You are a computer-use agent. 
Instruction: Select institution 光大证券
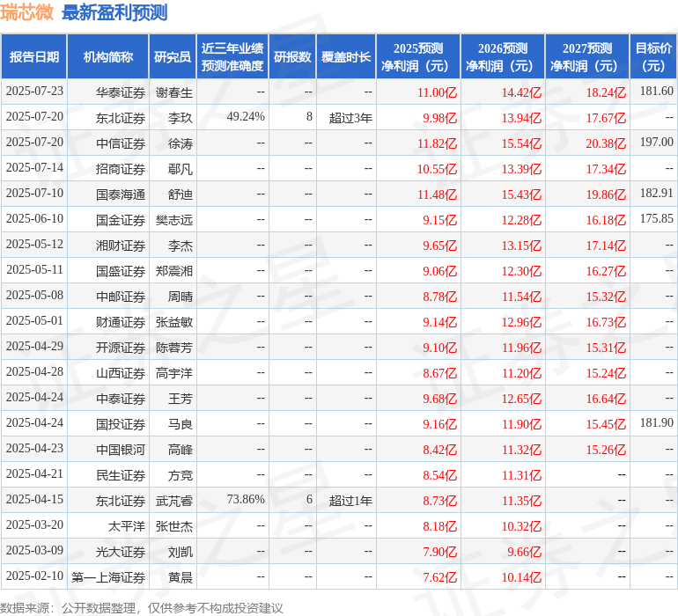(121, 552)
